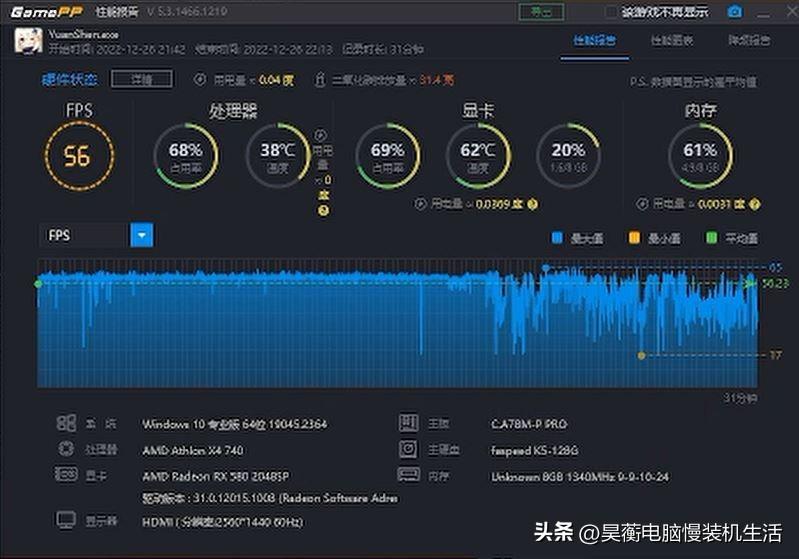The image size is (799, 559).
Task: Toggle the orange 最小值 legend swatch
Action: [x=634, y=237]
